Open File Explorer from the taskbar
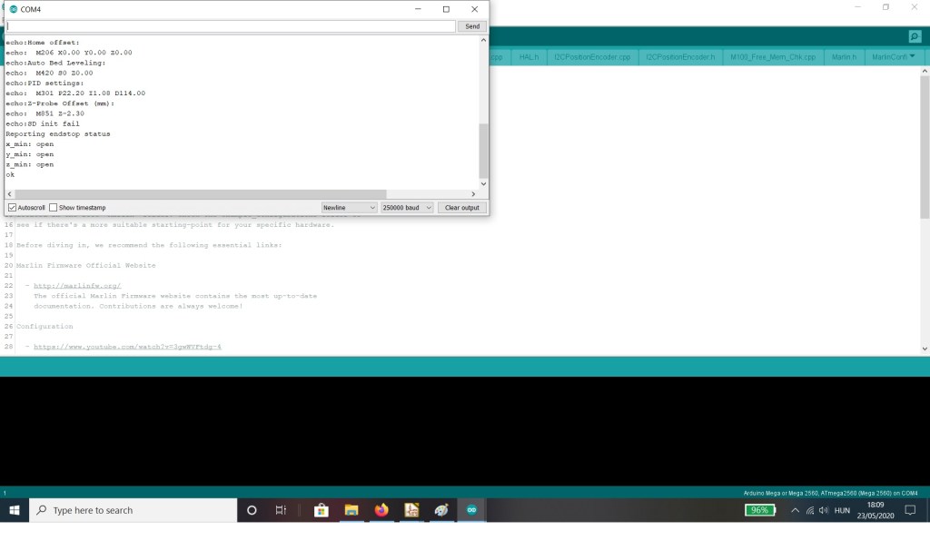The height and width of the screenshot is (560, 930). coord(351,510)
